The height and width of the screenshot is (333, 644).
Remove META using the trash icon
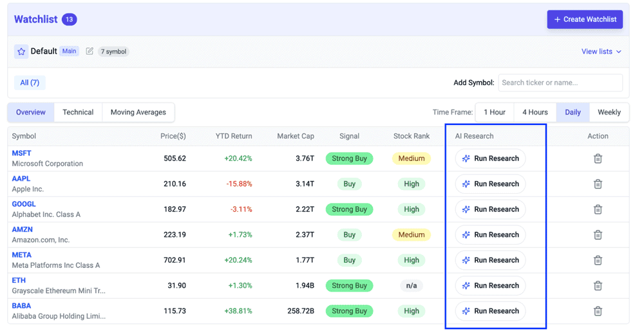click(x=598, y=260)
